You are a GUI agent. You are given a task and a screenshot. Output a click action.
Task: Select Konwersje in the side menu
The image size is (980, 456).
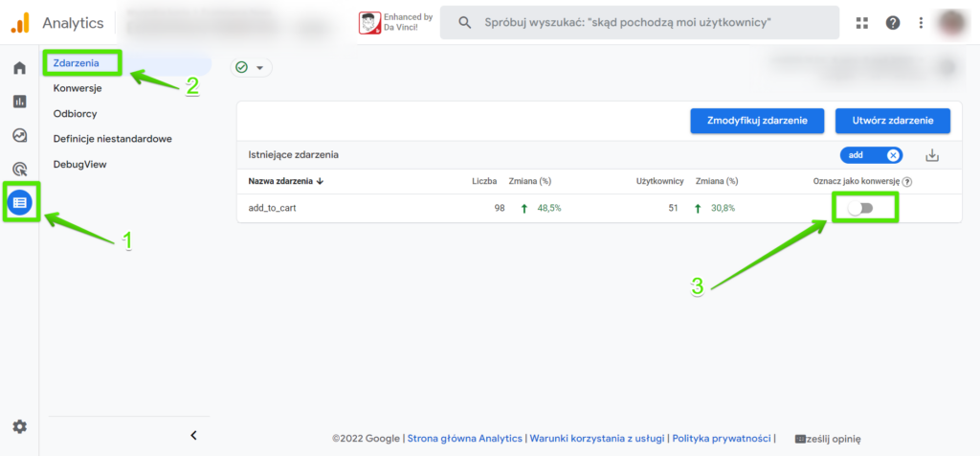click(x=78, y=88)
